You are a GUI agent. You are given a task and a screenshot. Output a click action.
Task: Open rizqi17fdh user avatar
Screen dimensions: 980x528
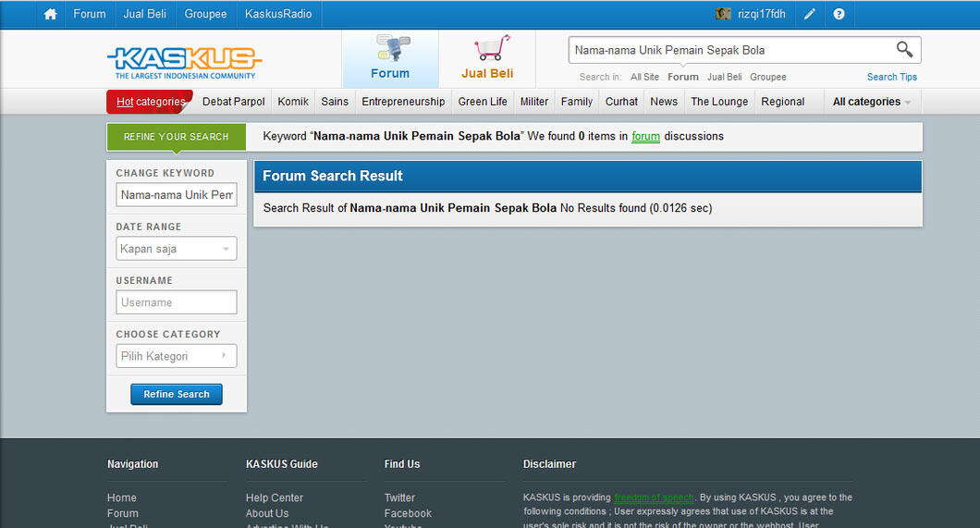click(x=723, y=14)
